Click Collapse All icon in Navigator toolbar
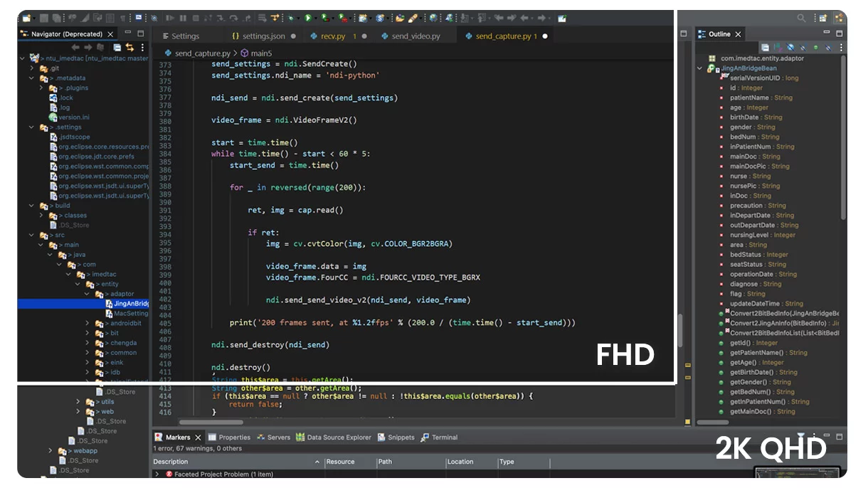The width and height of the screenshot is (868, 488). [x=117, y=47]
